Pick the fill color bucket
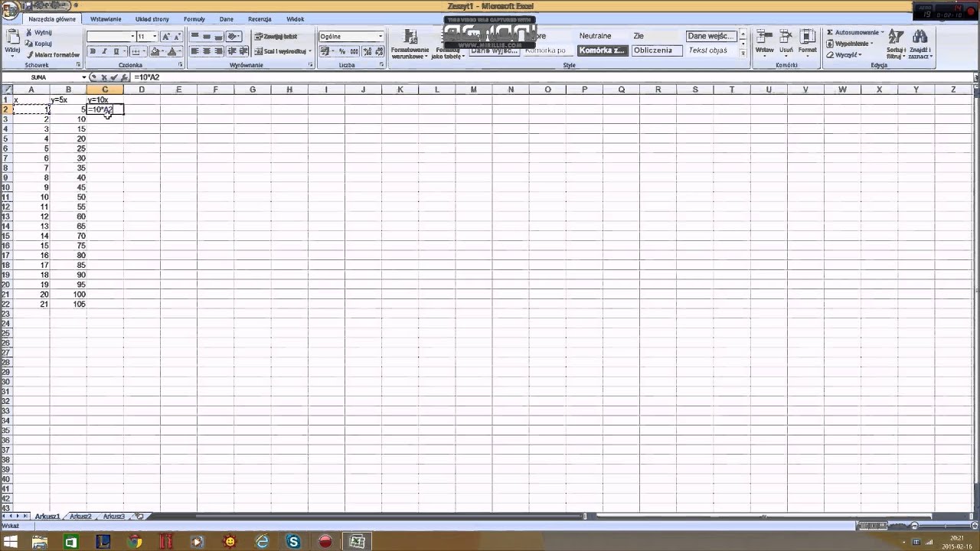The image size is (980, 551). tap(156, 51)
